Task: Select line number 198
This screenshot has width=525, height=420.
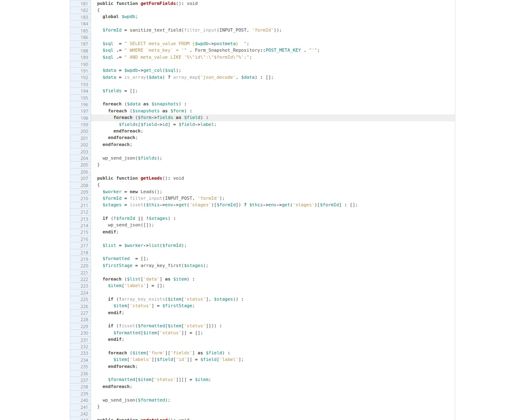Action: tap(84, 118)
